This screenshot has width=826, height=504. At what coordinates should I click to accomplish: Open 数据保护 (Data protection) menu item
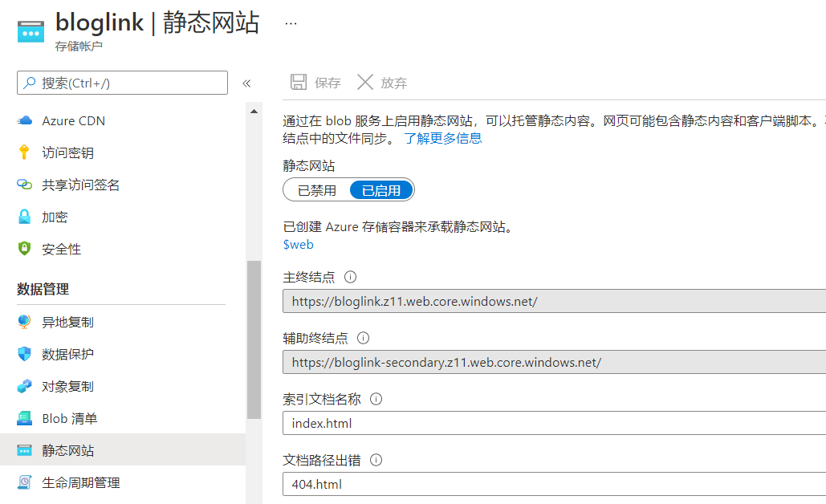coord(123,355)
